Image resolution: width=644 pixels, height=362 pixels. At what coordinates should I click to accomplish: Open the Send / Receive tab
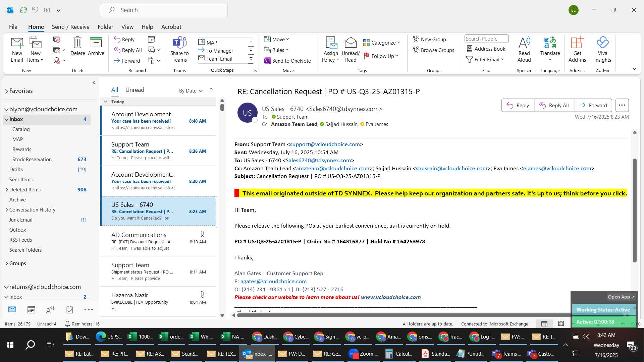(70, 27)
